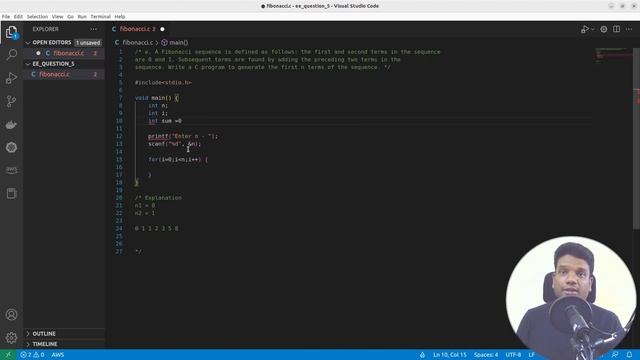Click unsaved dot beside fibonacci.c in Open Editors
Viewport: 640px width, 360px height.
click(38, 53)
